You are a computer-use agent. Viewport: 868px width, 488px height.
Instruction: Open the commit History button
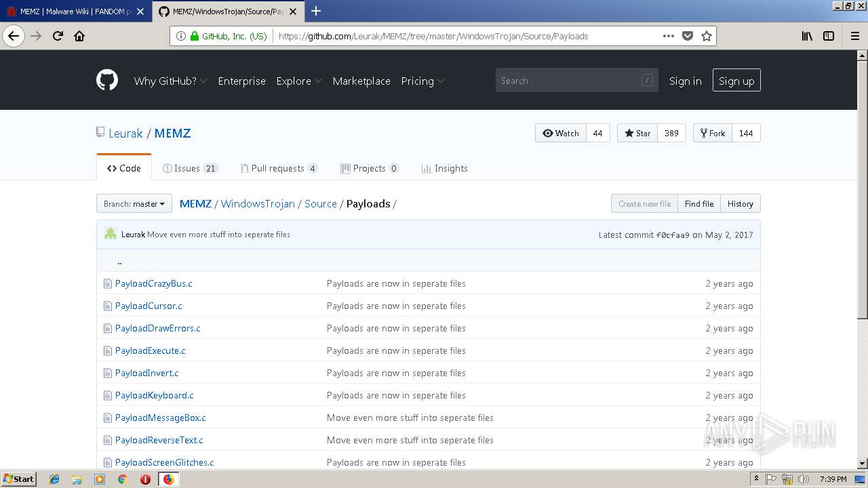coord(741,203)
